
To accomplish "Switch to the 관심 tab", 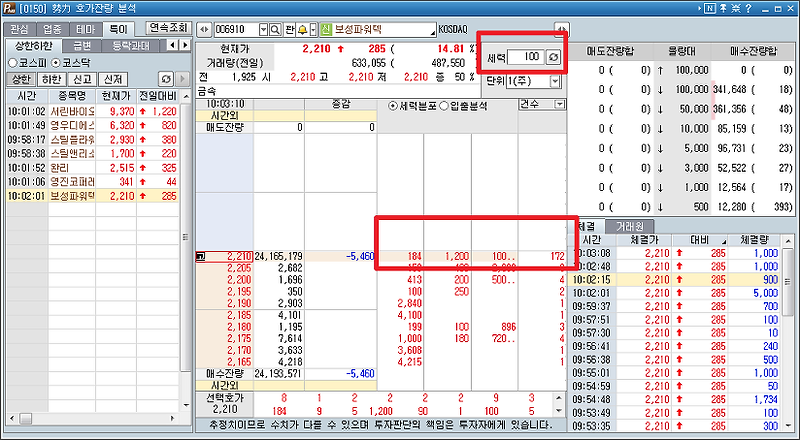I will coord(19,29).
